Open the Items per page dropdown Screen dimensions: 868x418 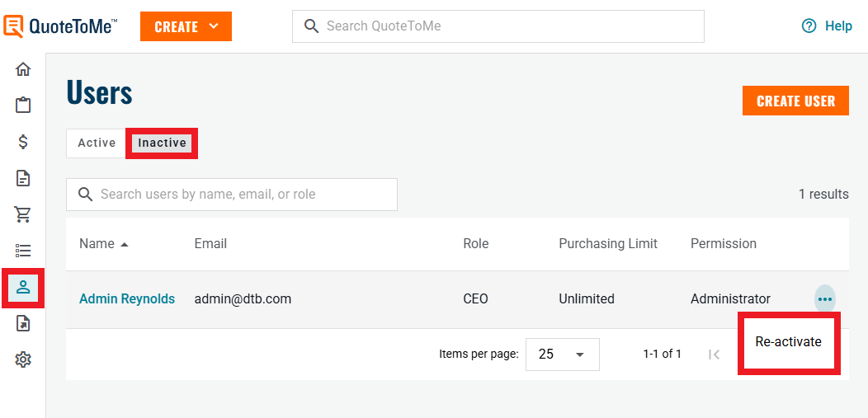click(562, 355)
